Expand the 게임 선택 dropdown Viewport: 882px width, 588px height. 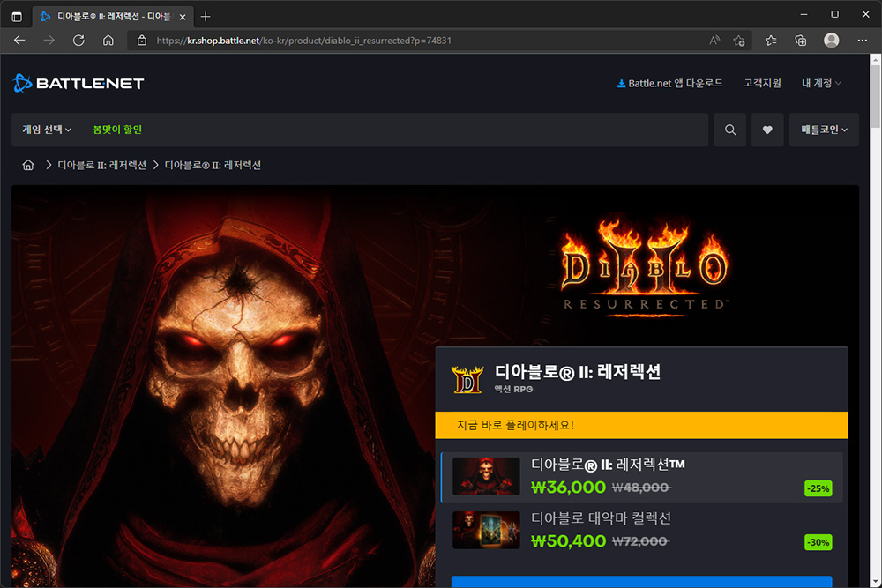coord(47,130)
